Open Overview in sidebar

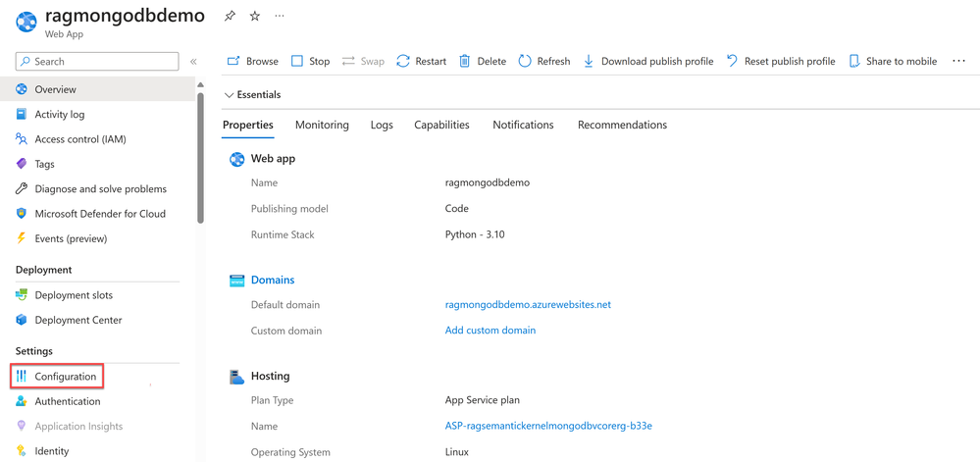97,89
